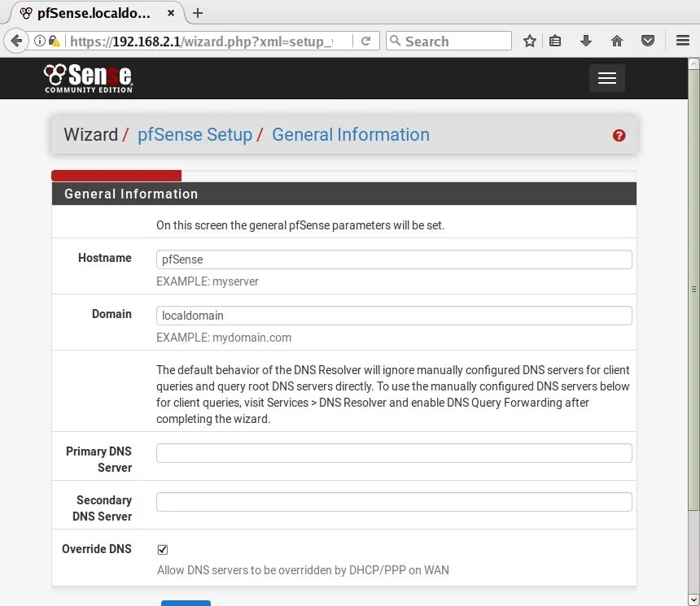Click the General Information breadcrumb link
This screenshot has height=606, width=700.
(351, 135)
